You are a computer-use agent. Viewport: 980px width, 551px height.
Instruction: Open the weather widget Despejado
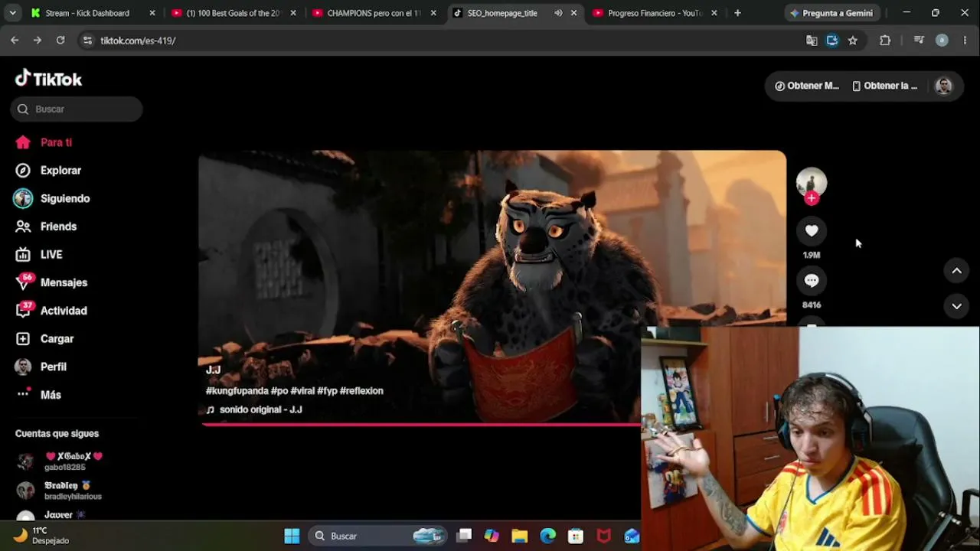(x=42, y=536)
